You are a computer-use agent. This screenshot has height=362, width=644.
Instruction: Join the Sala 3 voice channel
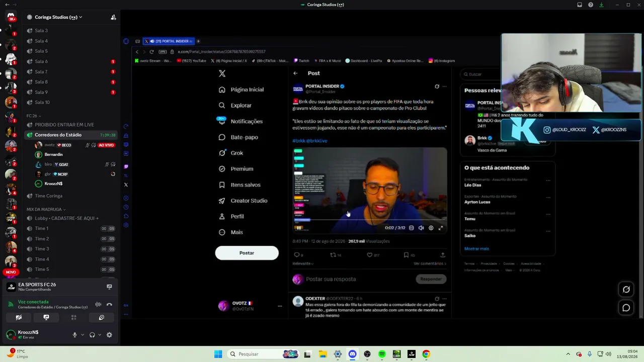[x=71, y=31]
